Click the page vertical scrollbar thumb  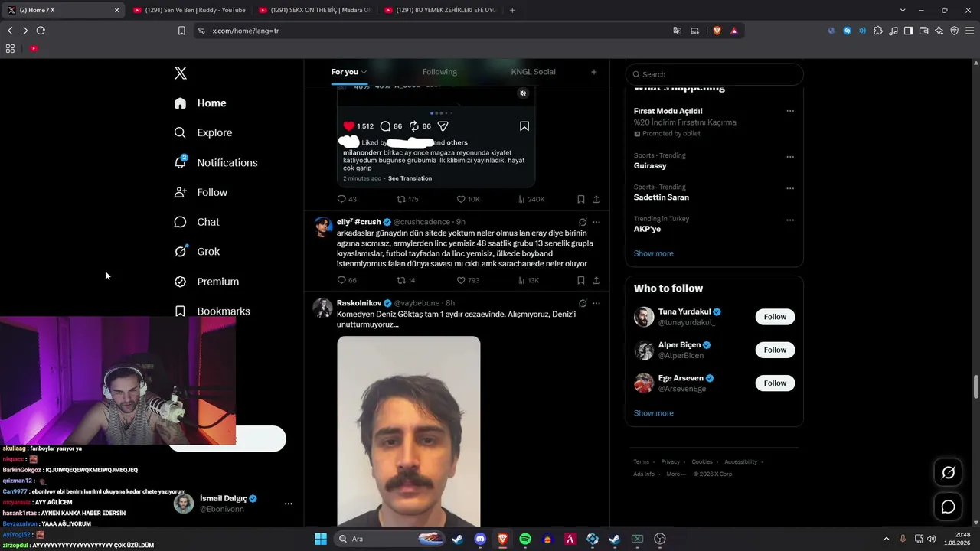click(976, 387)
